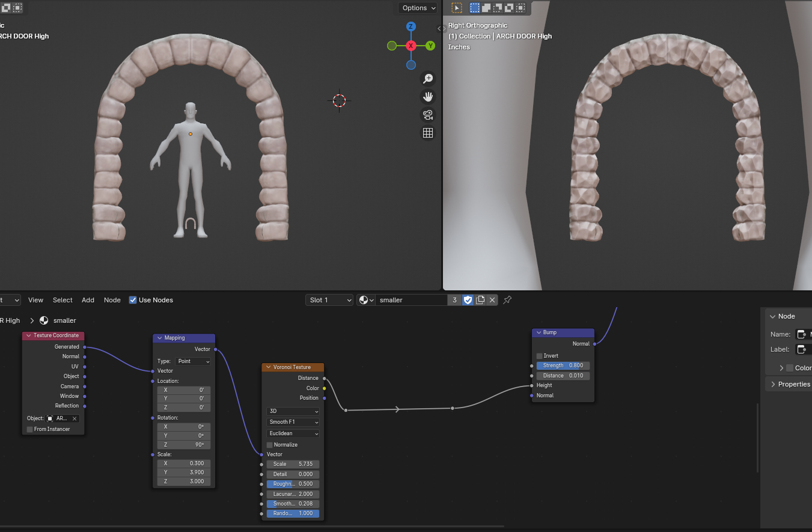Click the red X axis gizmo ball
This screenshot has height=532, width=812.
coord(411,46)
